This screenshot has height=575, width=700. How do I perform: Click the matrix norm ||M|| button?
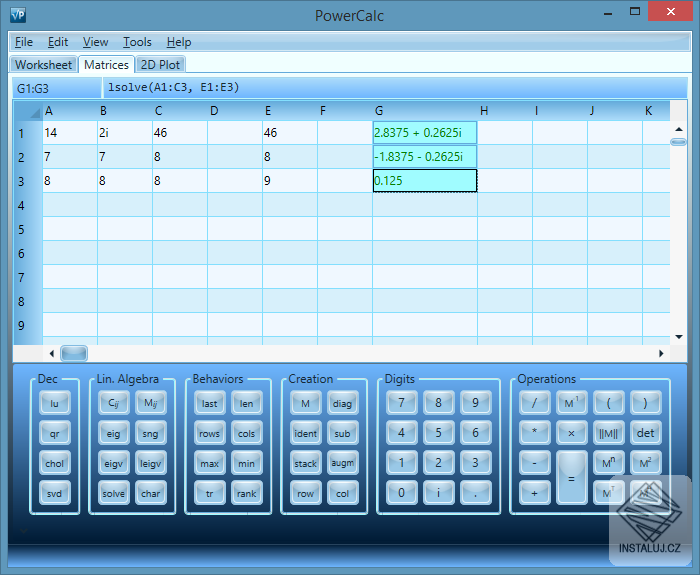pyautogui.click(x=608, y=433)
